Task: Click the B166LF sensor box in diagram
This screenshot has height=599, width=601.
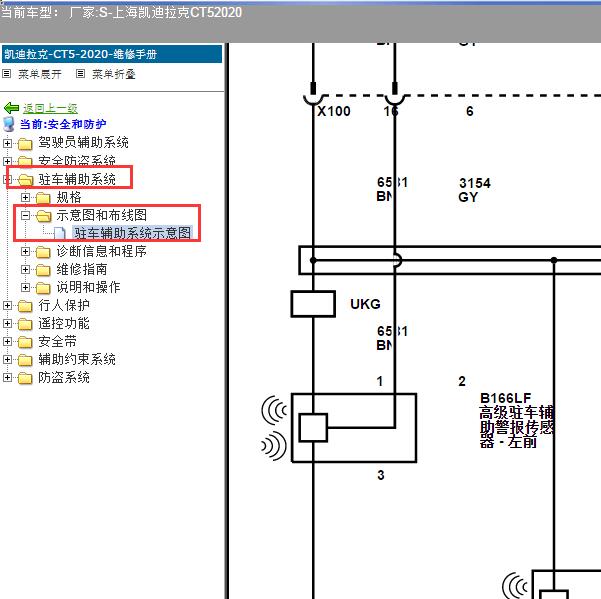Action: point(354,428)
